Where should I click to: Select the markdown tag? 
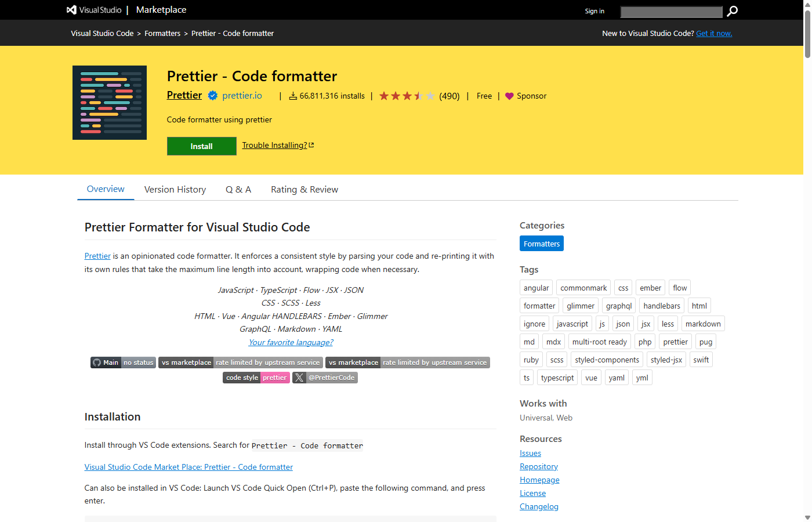[703, 324]
